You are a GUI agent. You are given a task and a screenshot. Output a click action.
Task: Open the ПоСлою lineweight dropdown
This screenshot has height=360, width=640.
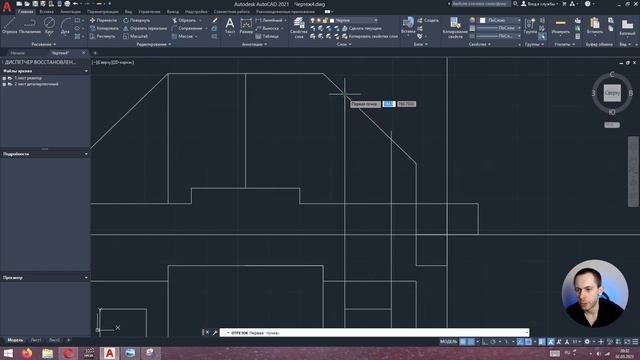coord(498,28)
